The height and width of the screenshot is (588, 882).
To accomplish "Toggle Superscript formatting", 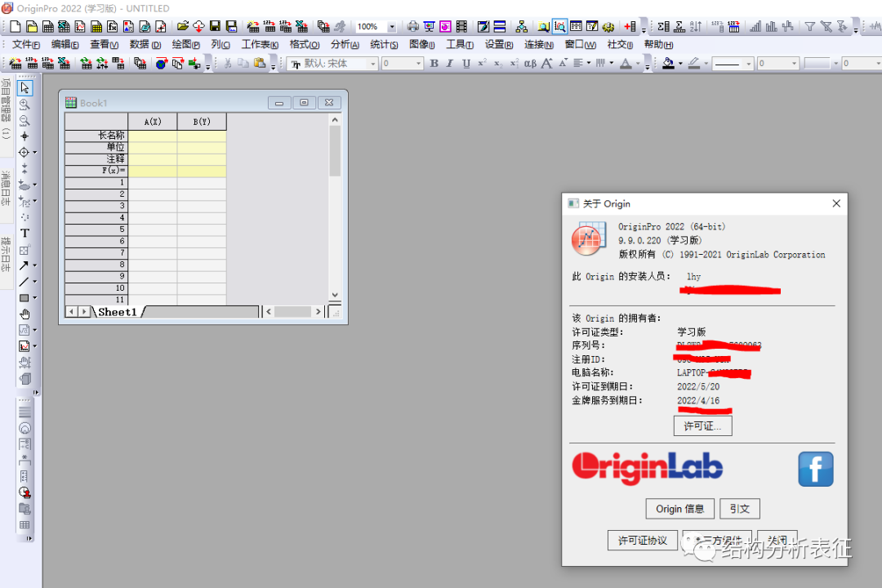I will 482,64.
